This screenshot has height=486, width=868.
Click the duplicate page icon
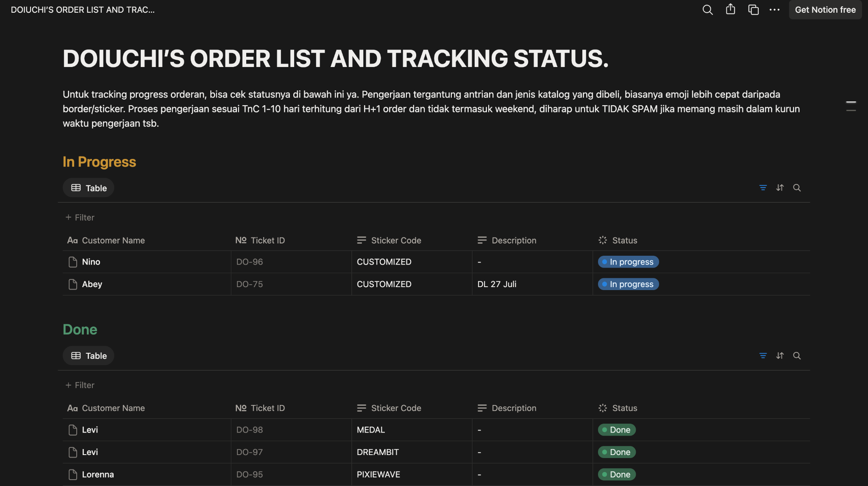(753, 10)
